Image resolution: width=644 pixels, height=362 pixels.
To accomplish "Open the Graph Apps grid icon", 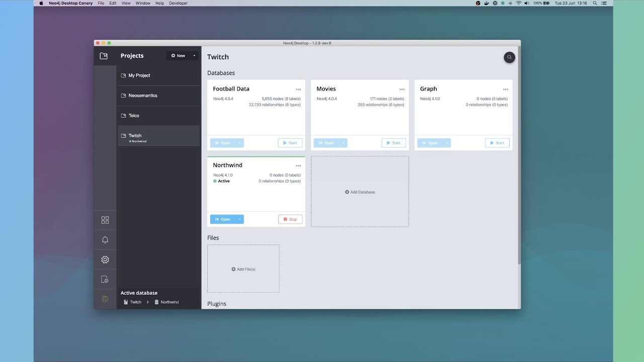I will [105, 220].
